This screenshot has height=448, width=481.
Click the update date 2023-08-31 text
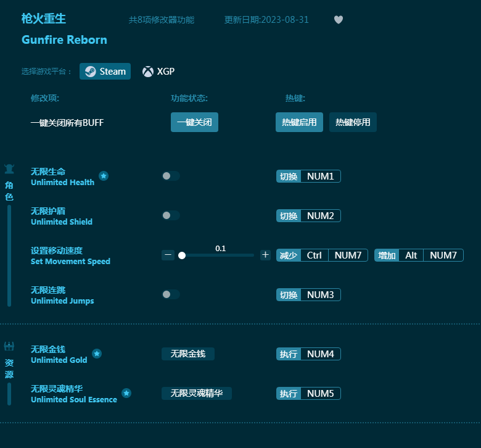click(x=266, y=20)
